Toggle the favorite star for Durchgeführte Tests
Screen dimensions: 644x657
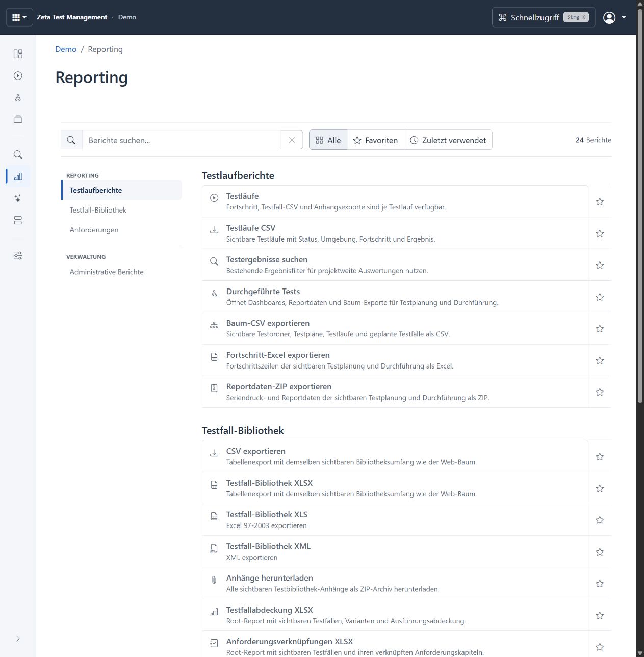(x=600, y=297)
